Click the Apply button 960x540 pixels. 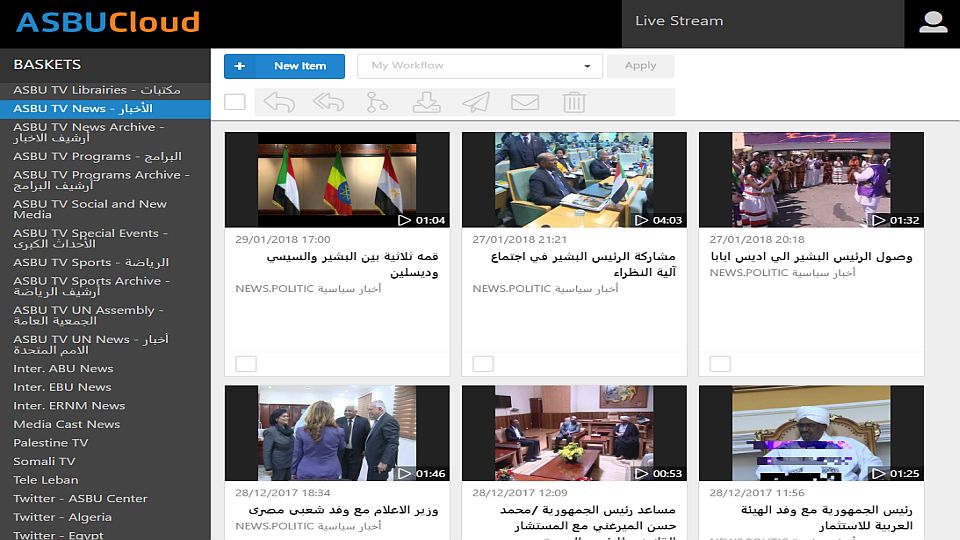(640, 66)
